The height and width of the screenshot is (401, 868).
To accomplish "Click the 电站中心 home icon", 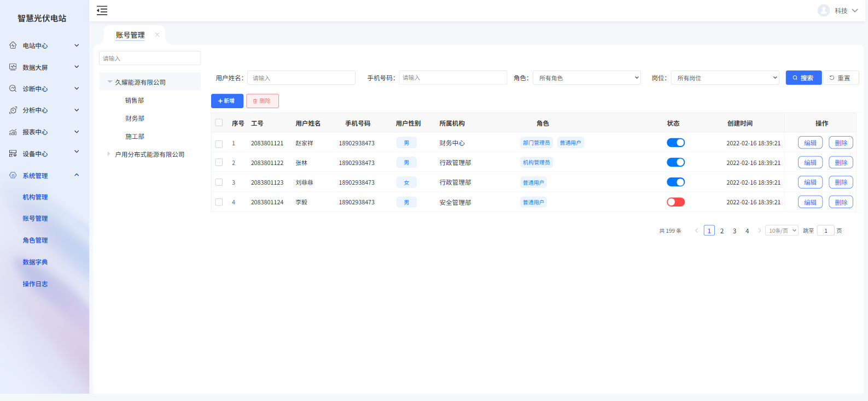I will click(x=13, y=45).
